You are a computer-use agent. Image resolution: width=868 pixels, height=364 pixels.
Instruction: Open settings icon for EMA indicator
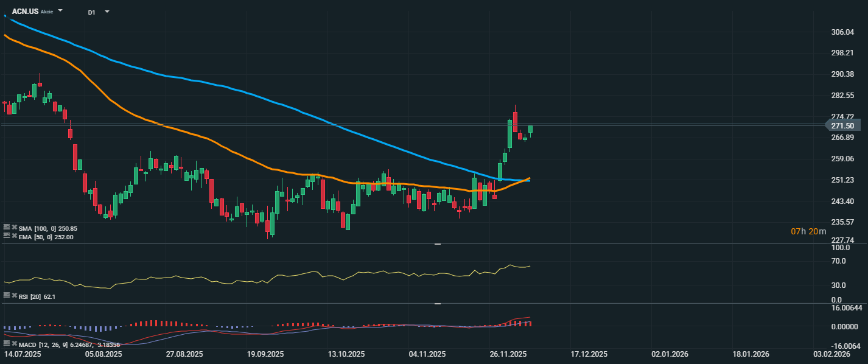(7, 236)
